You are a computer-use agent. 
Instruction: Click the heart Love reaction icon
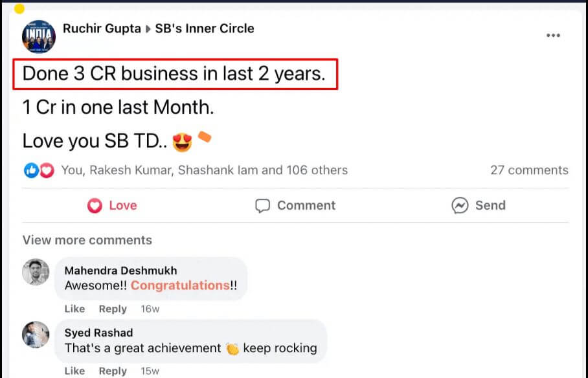95,206
